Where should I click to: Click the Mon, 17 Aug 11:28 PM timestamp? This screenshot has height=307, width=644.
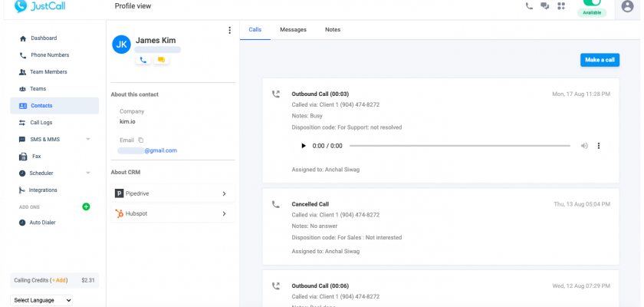click(581, 94)
